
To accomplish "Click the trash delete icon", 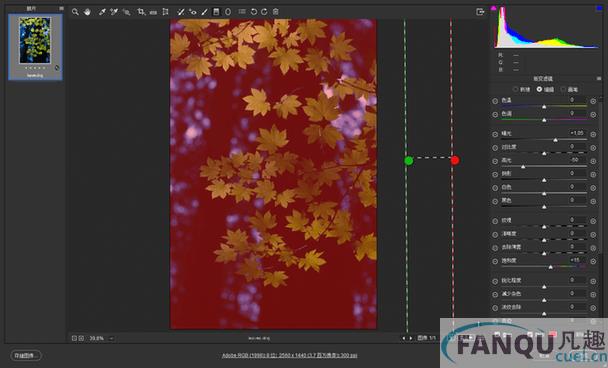I will point(275,12).
